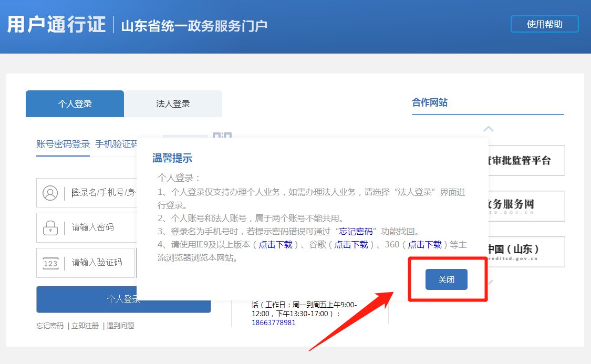The height and width of the screenshot is (364, 591).
Task: Click the 温馨提示 dialog title
Action: (172, 158)
